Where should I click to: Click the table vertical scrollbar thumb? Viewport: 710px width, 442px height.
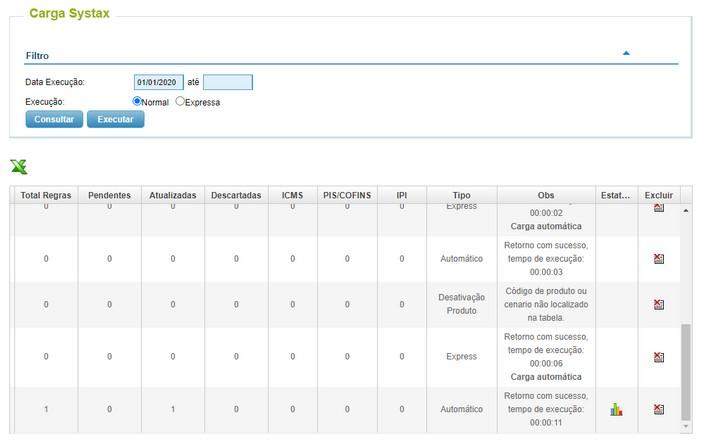(686, 371)
